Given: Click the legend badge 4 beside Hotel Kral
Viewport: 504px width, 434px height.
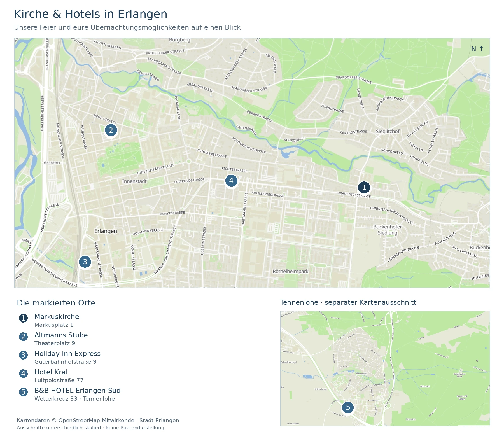Looking at the screenshot, I should (x=23, y=374).
